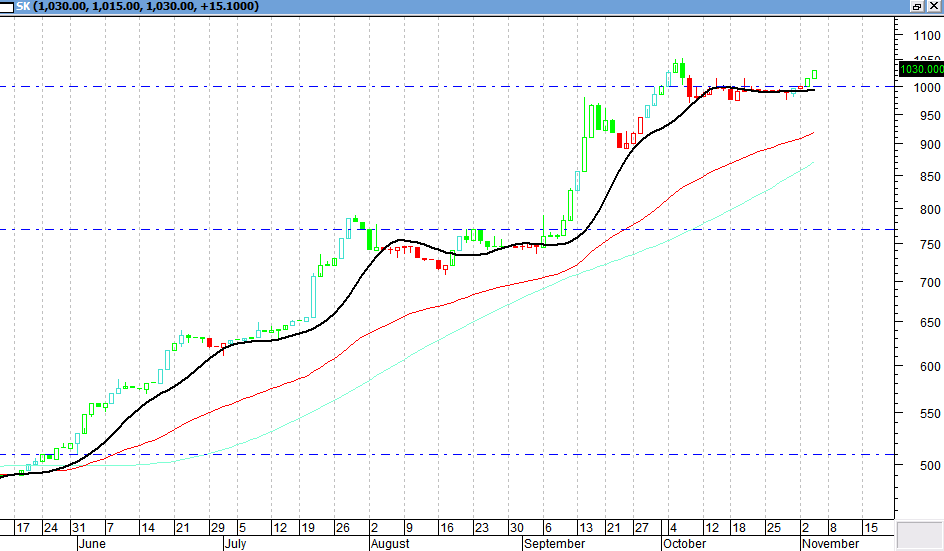The width and height of the screenshot is (944, 551).
Task: Select the SK price title text
Action: 137,7
